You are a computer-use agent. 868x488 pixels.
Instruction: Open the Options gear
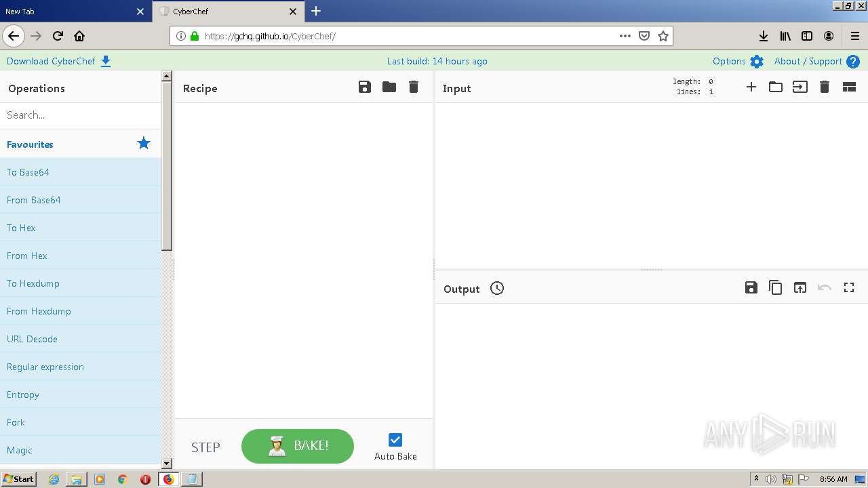757,62
